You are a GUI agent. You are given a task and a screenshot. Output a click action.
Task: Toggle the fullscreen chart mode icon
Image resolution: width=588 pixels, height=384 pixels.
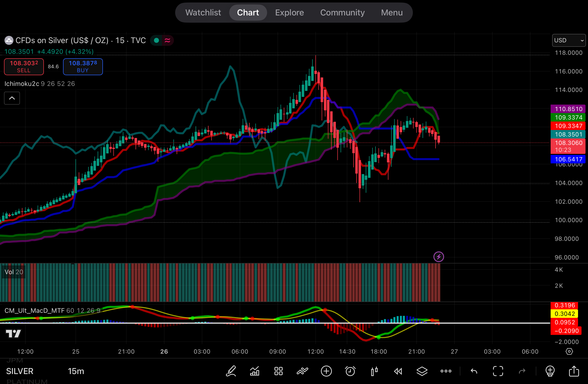pos(498,371)
